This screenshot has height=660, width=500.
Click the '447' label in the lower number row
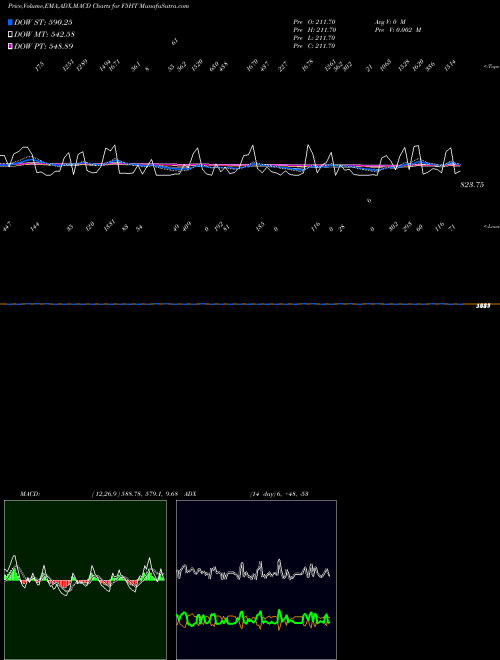(x=7, y=227)
